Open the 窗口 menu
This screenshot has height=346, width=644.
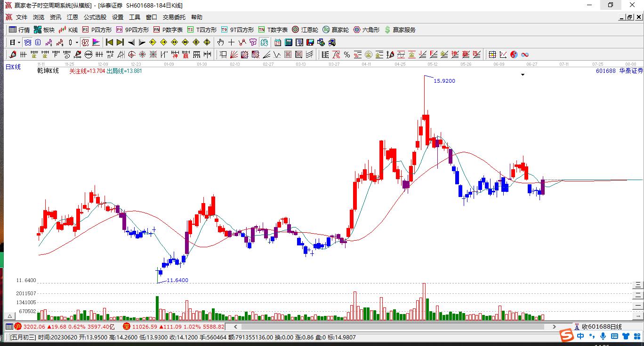152,17
